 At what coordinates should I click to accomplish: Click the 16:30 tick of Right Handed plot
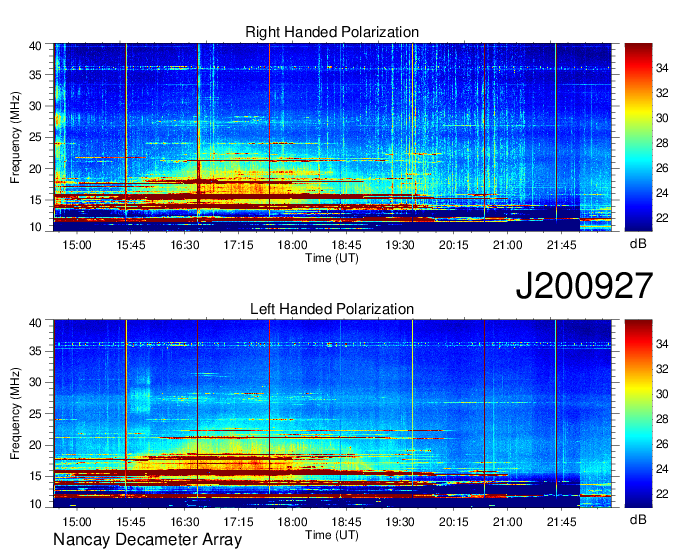tap(184, 245)
